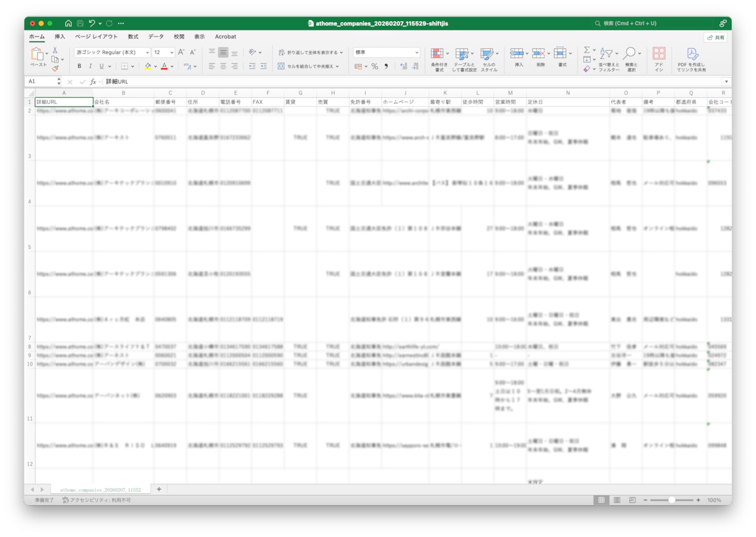Copy selection with the copy icon
Screen dimensions: 756x537
click(55, 59)
